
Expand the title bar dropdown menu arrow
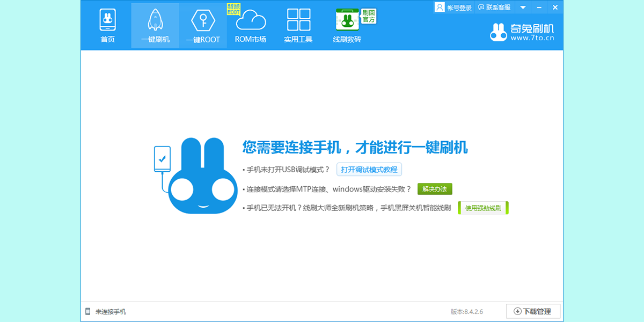coord(523,8)
